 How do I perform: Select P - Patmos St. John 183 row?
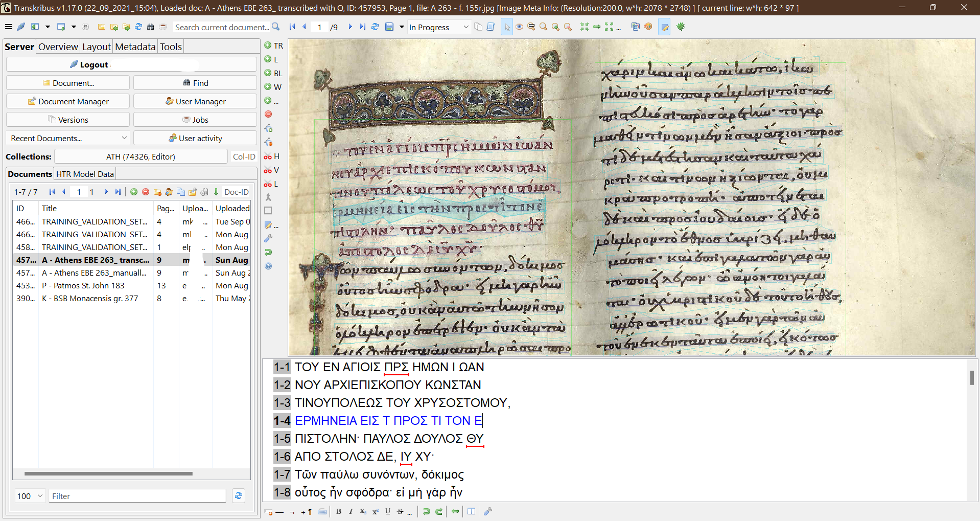[x=132, y=285]
